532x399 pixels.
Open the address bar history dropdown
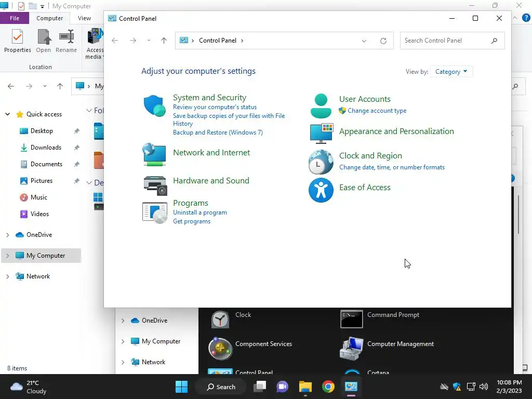pyautogui.click(x=364, y=41)
